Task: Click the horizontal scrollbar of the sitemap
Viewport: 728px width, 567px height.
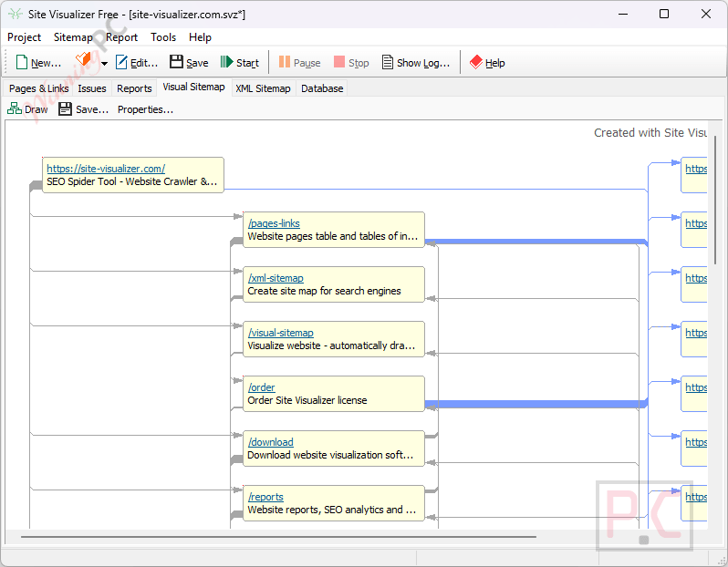Action: pyautogui.click(x=278, y=537)
